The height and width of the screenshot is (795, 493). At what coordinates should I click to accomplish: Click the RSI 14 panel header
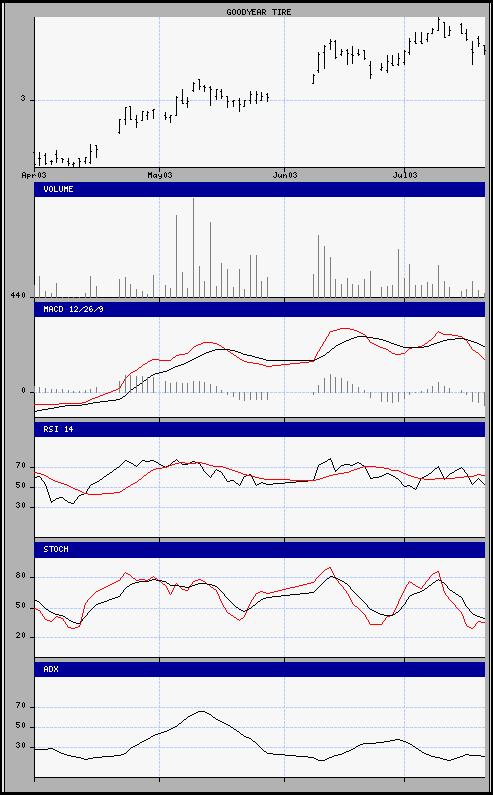pyautogui.click(x=260, y=429)
